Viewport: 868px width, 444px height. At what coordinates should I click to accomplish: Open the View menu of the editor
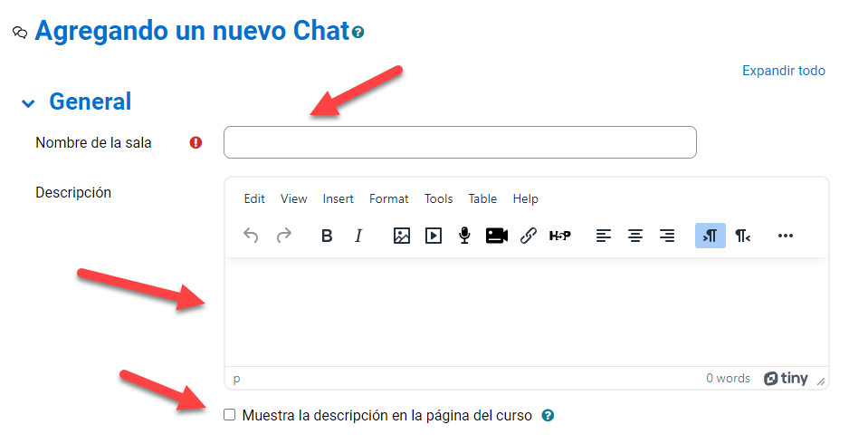click(293, 198)
